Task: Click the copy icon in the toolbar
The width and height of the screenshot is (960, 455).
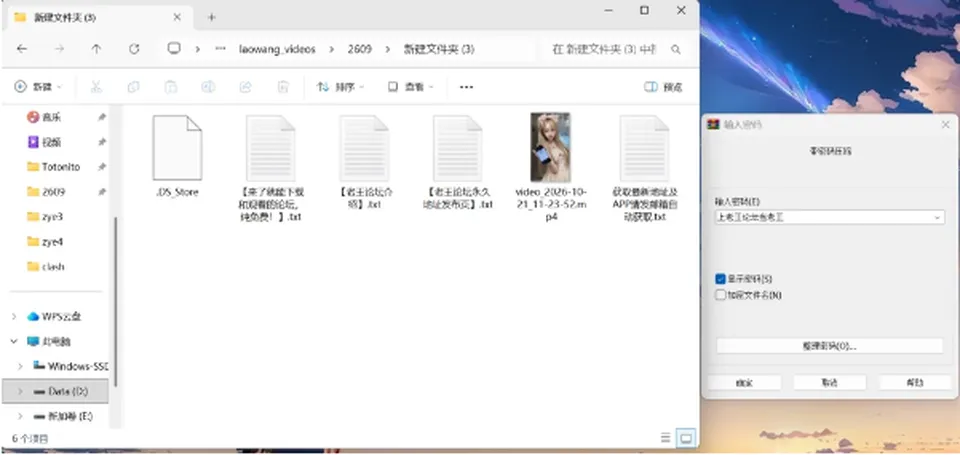Action: point(133,87)
